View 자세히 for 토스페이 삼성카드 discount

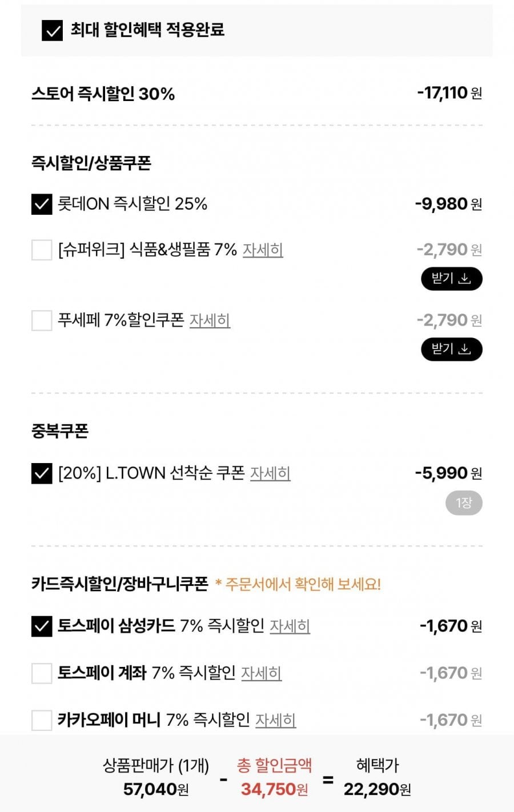tap(290, 626)
